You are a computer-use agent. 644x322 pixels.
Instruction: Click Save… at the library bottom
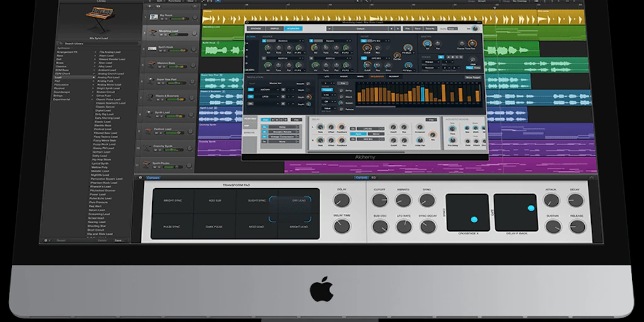click(x=119, y=240)
